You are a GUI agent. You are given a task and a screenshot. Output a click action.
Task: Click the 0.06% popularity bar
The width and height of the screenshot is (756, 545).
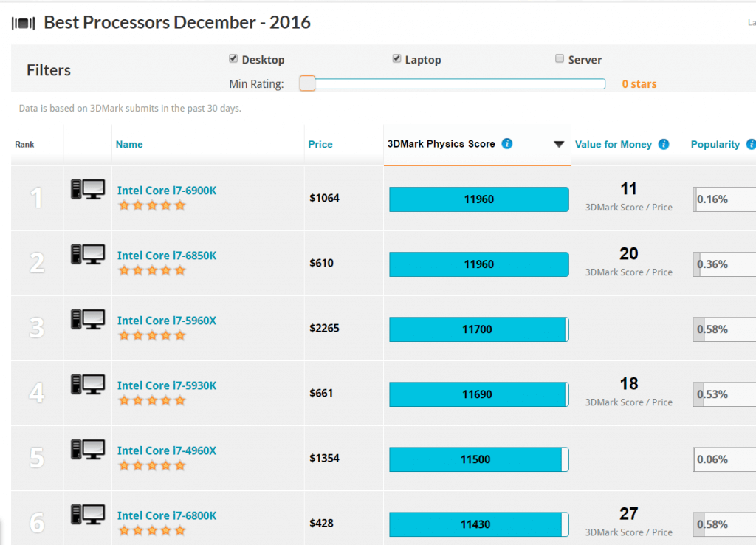tap(724, 459)
